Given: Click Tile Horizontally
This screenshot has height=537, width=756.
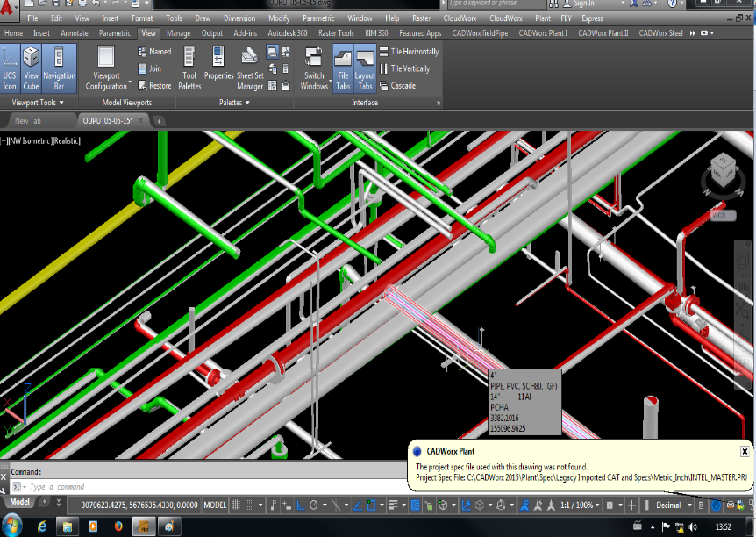Looking at the screenshot, I should (410, 52).
